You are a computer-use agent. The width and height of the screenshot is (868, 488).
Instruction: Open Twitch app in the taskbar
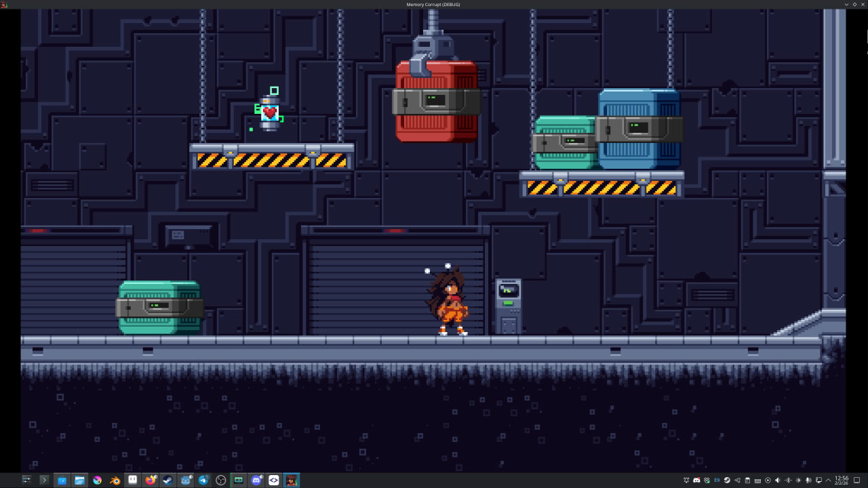(132, 481)
